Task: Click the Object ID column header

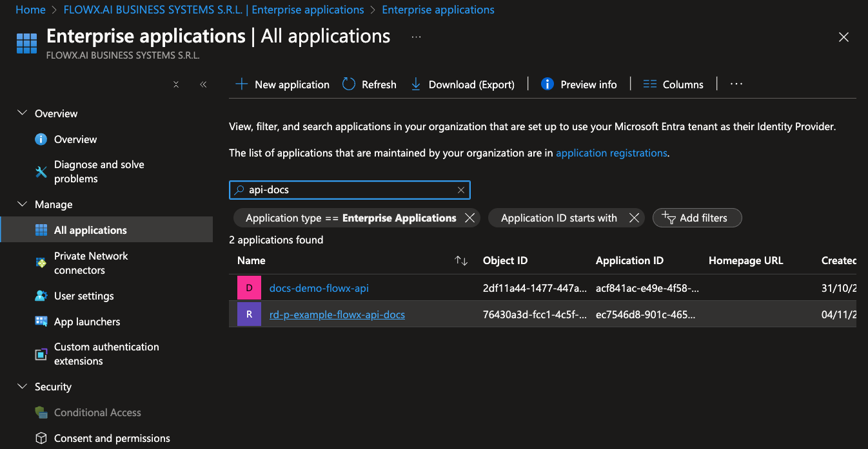Action: pyautogui.click(x=506, y=260)
